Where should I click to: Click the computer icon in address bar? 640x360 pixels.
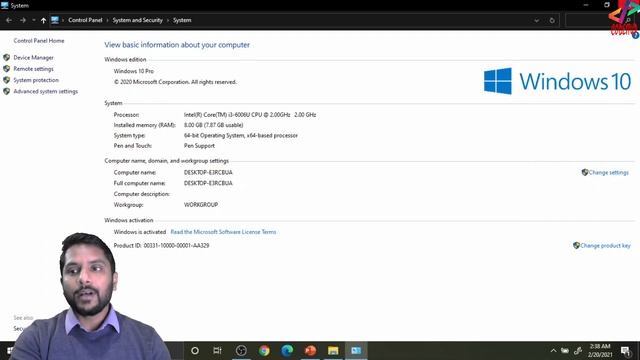click(x=55, y=20)
